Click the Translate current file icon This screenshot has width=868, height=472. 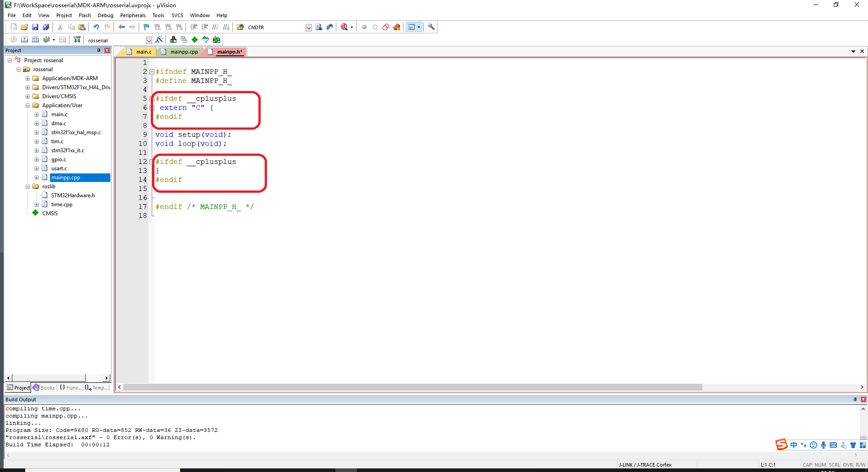click(x=14, y=40)
